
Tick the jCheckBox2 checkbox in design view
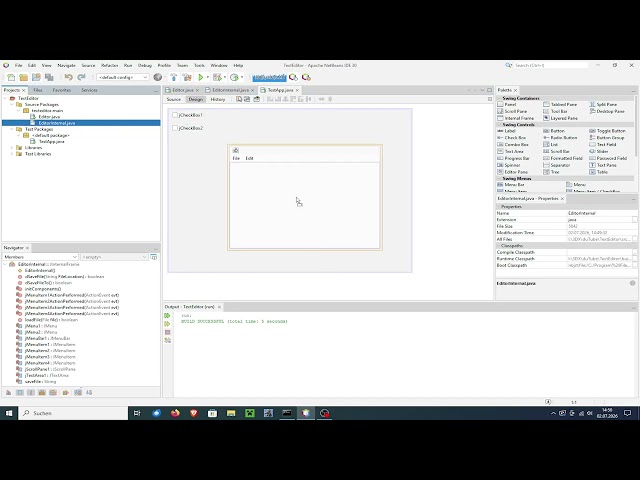tap(175, 128)
